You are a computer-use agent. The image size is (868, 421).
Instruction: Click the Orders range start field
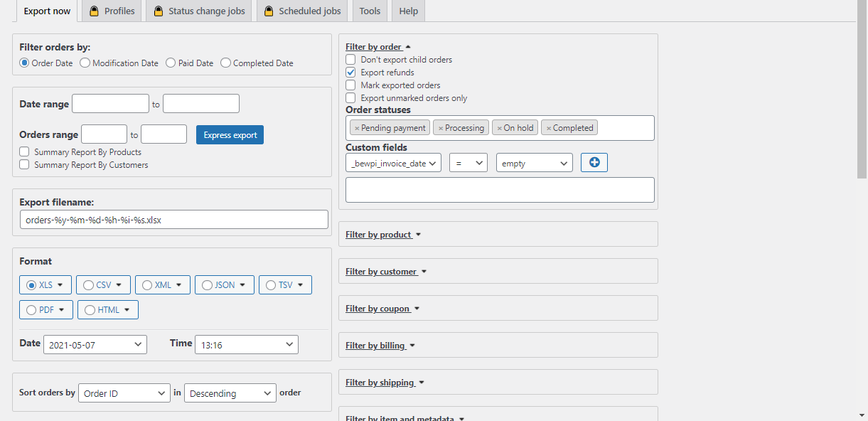coord(105,134)
